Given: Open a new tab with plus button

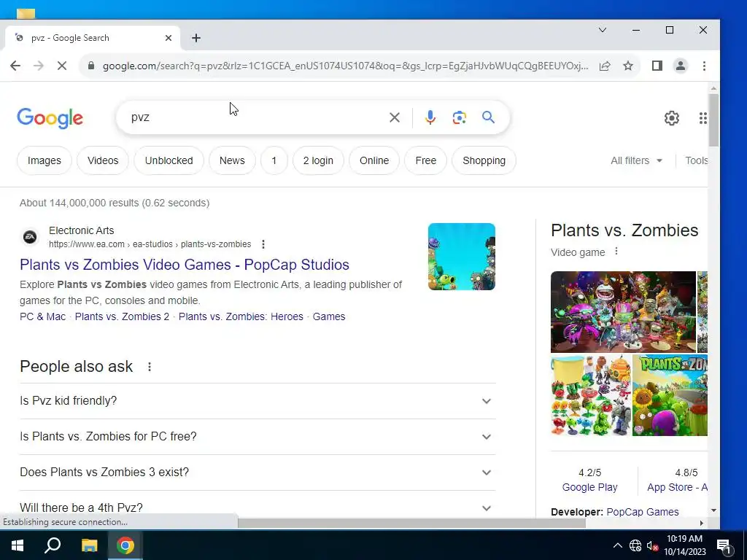Looking at the screenshot, I should [x=196, y=38].
